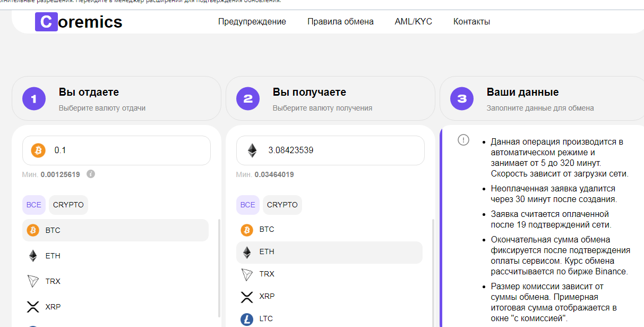
Task: Open the Правила обмена page
Action: coord(340,22)
